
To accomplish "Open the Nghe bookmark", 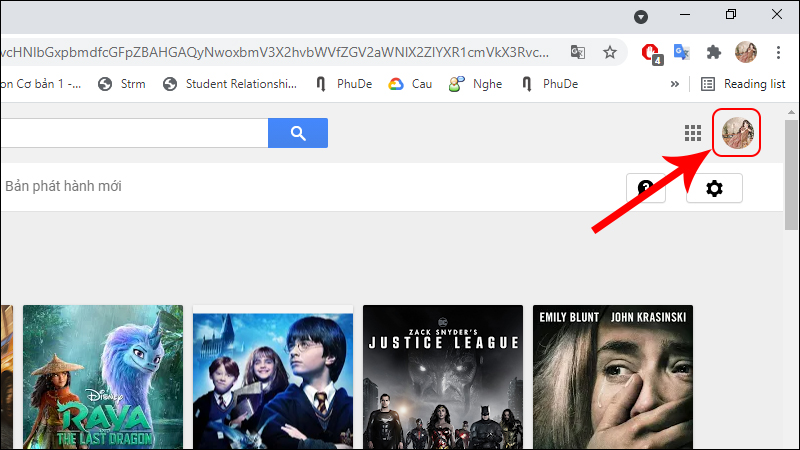I will 476,84.
